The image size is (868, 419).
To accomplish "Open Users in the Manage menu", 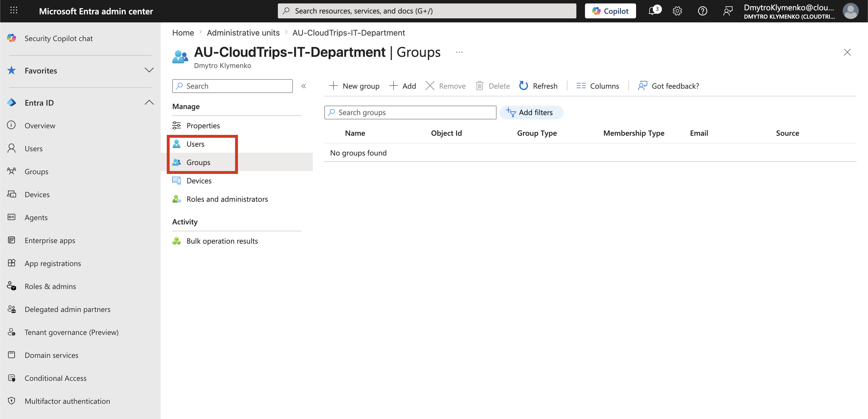I will click(x=195, y=144).
